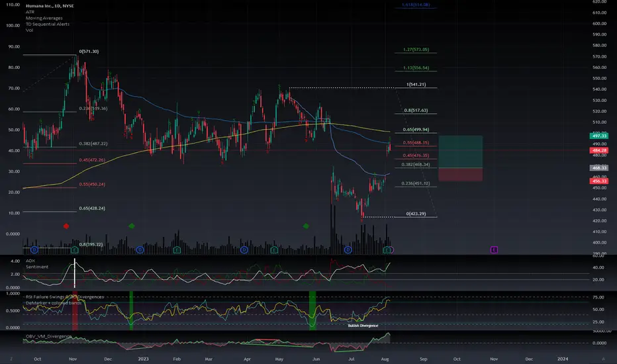The width and height of the screenshot is (617, 364).
Task: Click the Jun label on time axis
Action: click(316, 359)
